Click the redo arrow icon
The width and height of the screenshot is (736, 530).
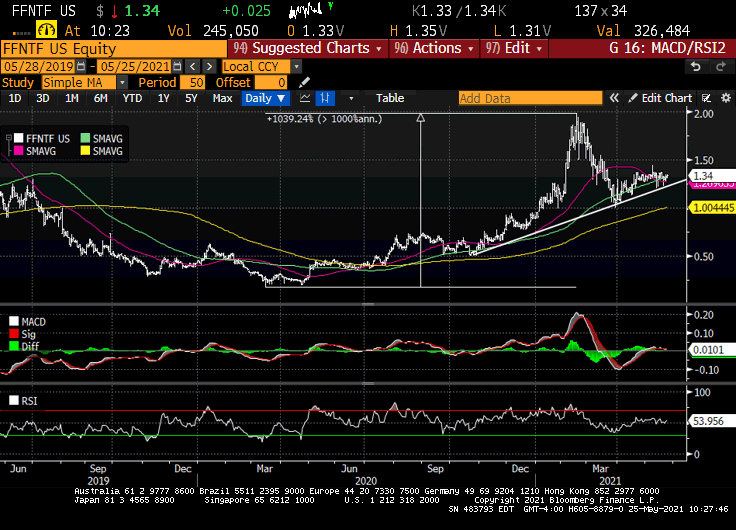[721, 67]
